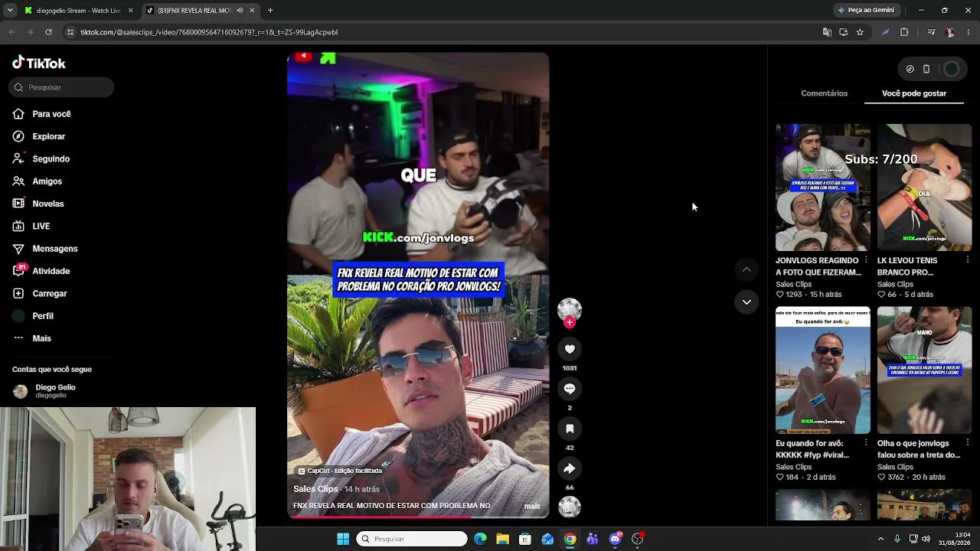Like the video with the heart icon
Viewport: 980px width, 551px height.
point(570,349)
